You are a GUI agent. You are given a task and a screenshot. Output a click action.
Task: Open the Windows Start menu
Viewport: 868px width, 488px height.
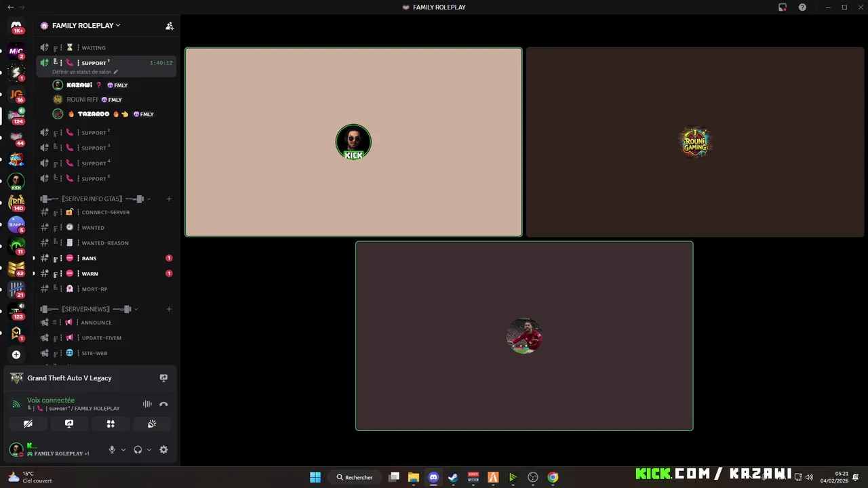(315, 477)
